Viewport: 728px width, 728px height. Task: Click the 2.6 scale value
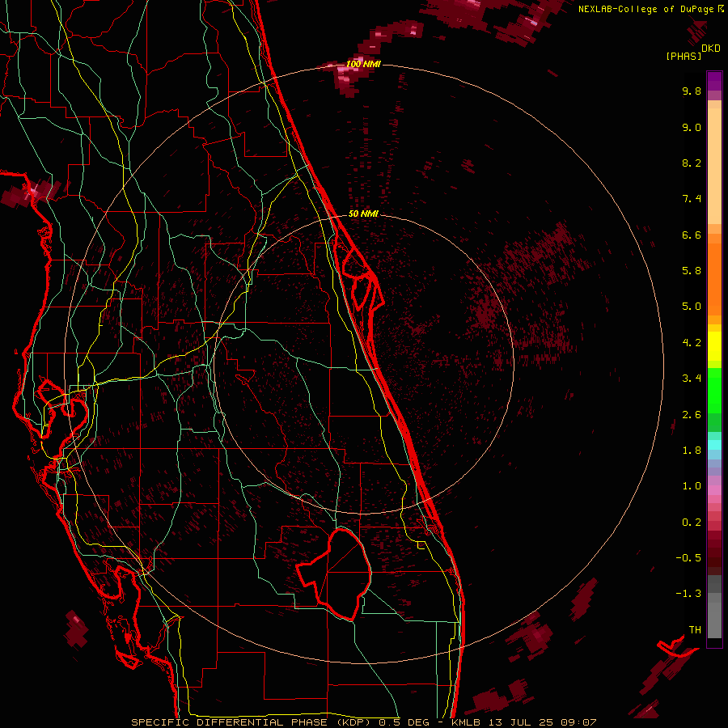692,415
